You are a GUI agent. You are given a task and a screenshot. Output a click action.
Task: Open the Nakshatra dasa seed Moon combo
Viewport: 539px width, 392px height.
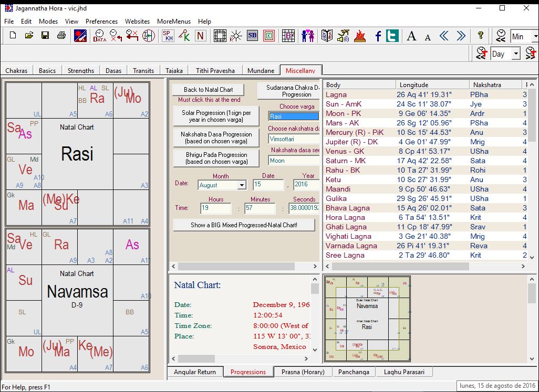[294, 160]
